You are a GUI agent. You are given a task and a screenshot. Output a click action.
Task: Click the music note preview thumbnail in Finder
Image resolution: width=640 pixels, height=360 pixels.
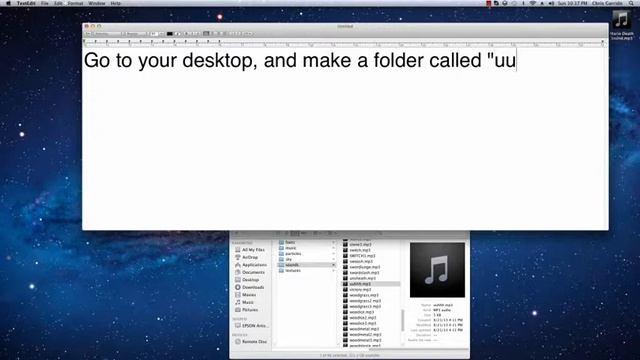coord(437,270)
